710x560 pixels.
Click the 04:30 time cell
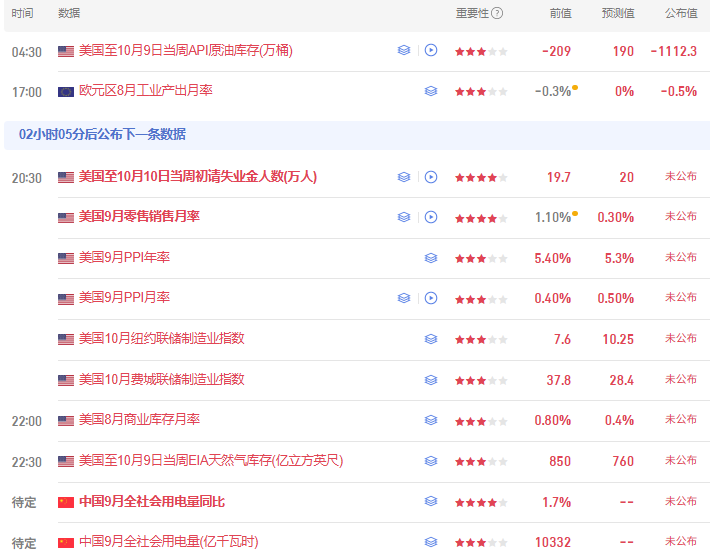pos(27,52)
